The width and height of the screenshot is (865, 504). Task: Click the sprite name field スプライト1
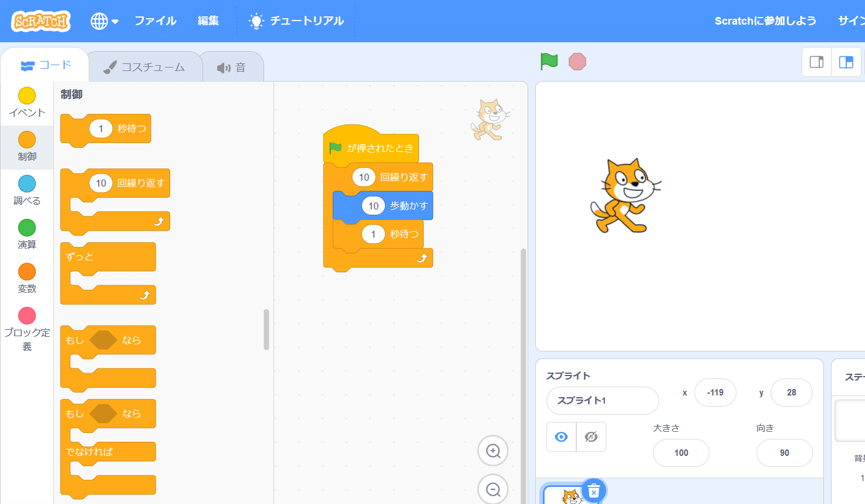click(x=602, y=401)
